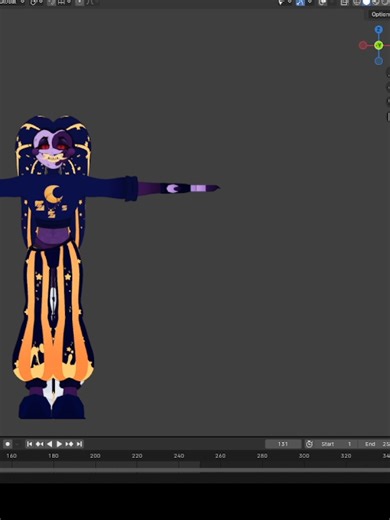The height and width of the screenshot is (520, 390).
Task: Switch to wireframe viewport shading
Action: [357, 2]
